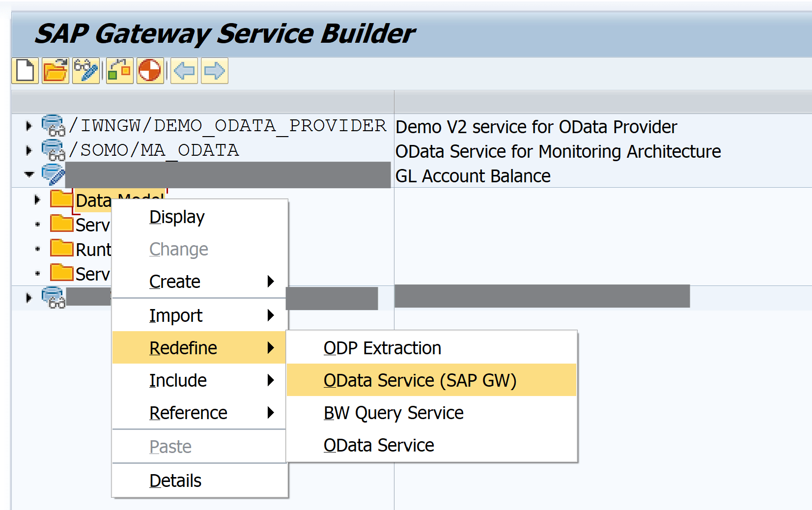Expand the Data Model folder
This screenshot has width=812, height=510.
(37, 198)
